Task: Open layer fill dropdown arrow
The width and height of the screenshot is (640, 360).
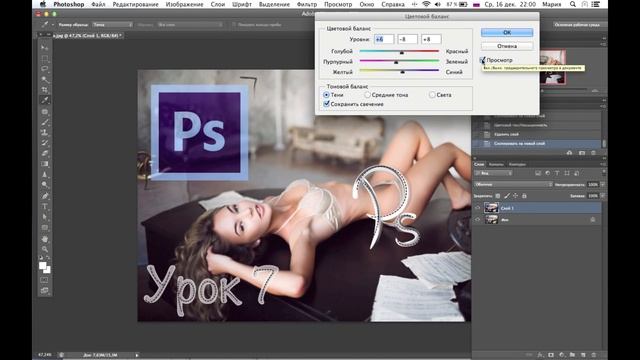Action: 602,196
